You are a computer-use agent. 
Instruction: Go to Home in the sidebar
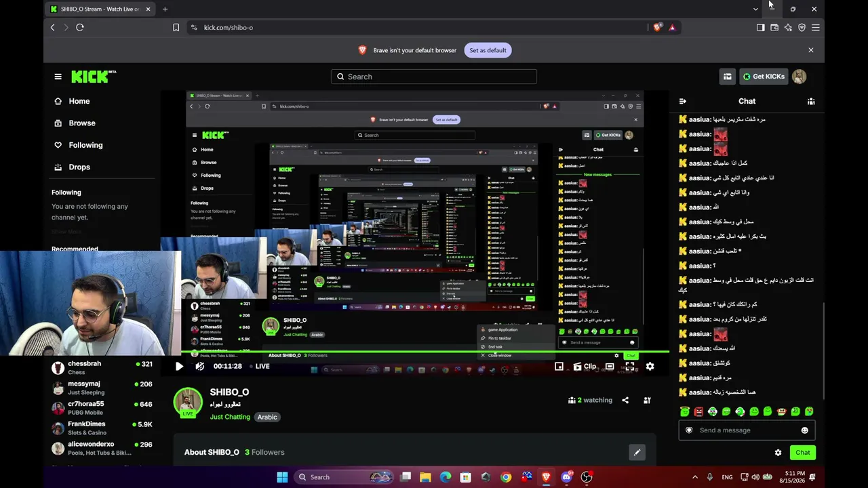79,101
